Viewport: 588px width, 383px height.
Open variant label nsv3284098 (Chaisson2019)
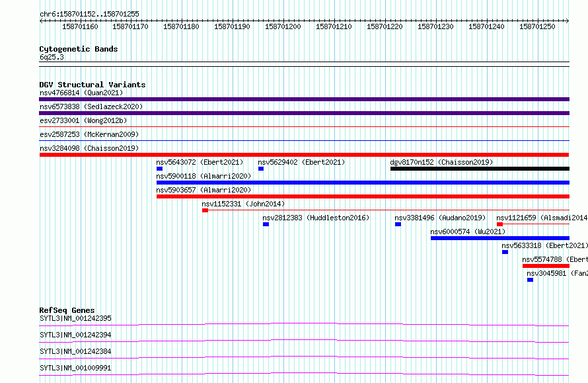coord(89,148)
